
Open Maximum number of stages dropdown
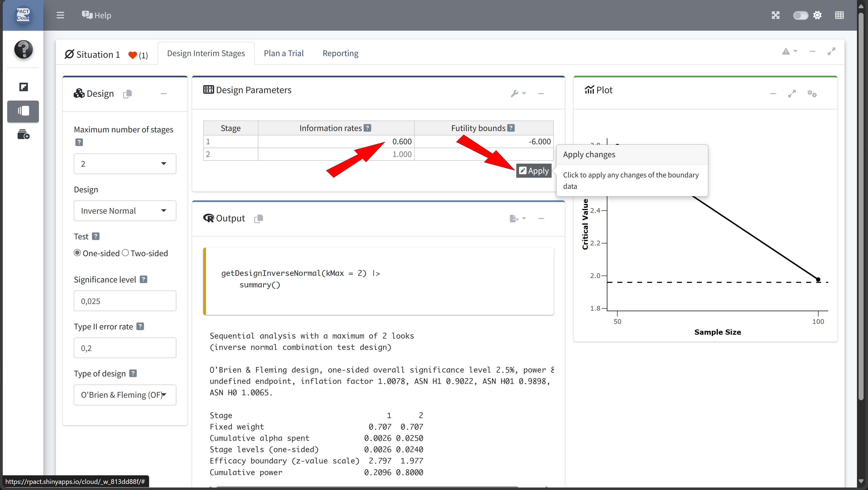point(125,164)
